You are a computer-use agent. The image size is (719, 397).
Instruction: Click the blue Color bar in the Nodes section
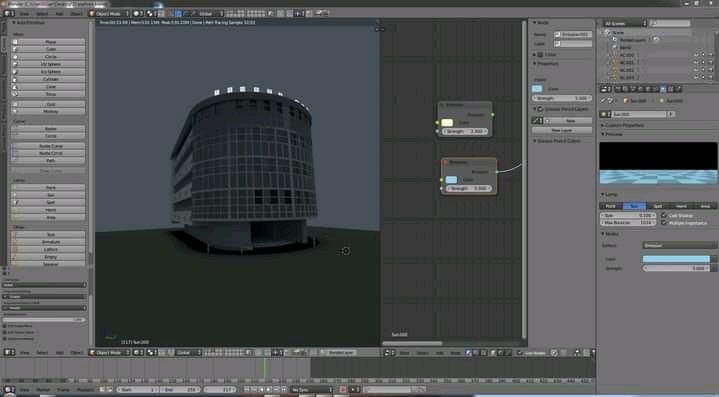pos(676,259)
